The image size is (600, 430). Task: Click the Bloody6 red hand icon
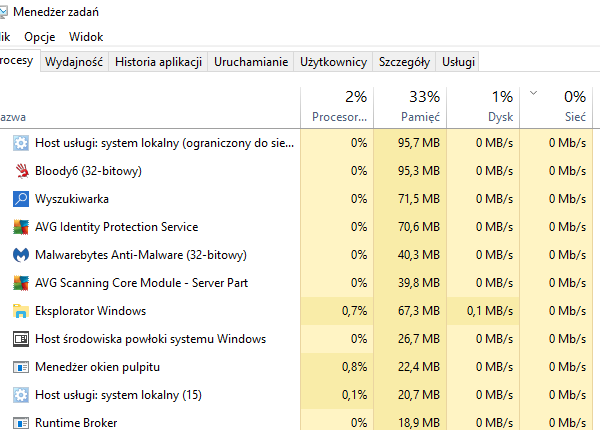click(21, 171)
